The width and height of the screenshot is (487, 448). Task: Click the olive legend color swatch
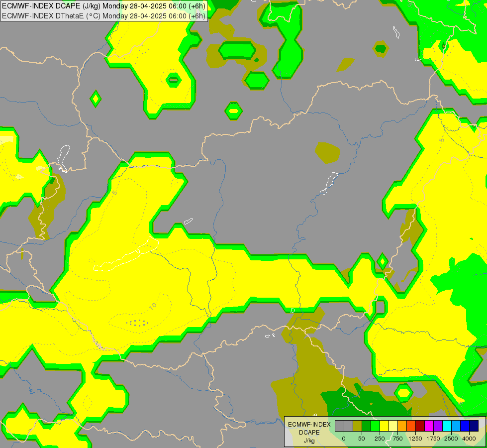[357, 426]
